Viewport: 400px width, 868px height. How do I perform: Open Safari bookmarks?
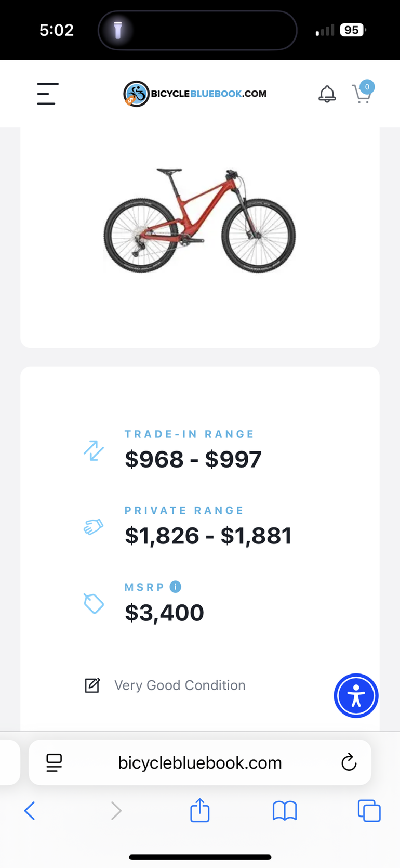coord(284,810)
